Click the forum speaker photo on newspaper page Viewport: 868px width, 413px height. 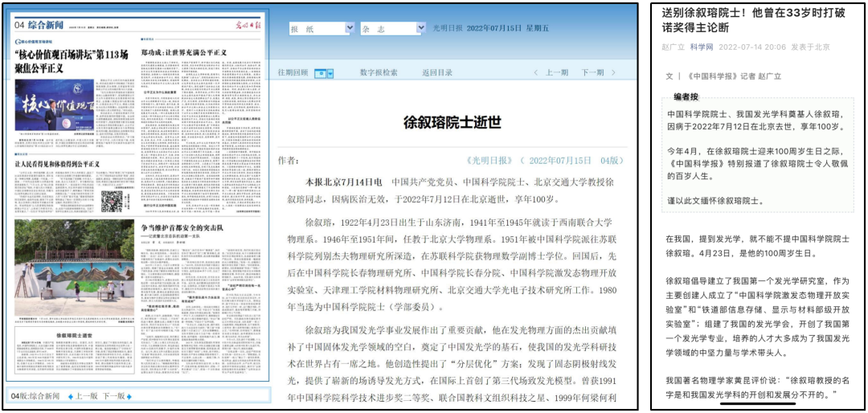pos(55,105)
